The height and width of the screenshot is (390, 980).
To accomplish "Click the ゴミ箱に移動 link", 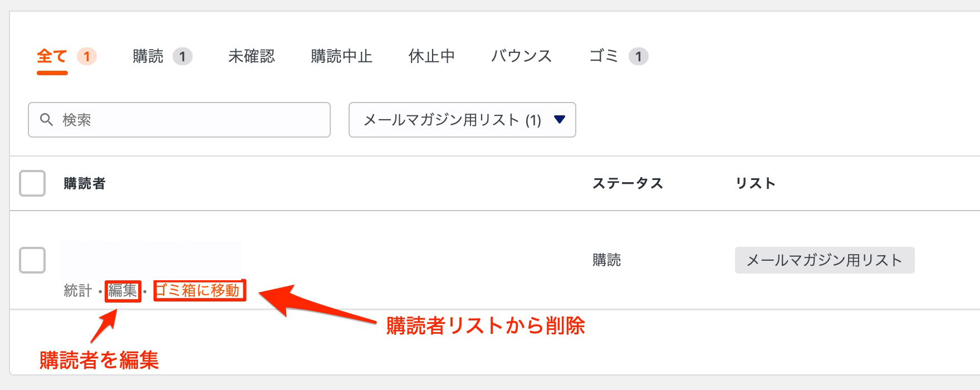I will (x=198, y=291).
